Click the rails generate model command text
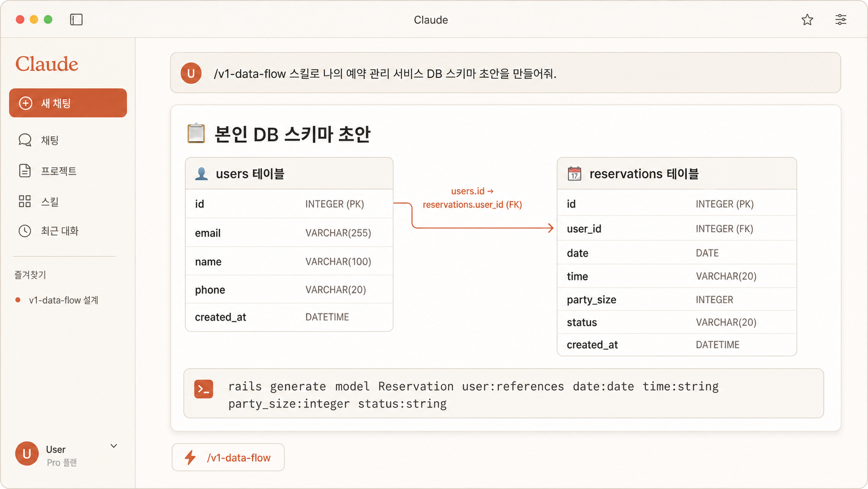Image resolution: width=868 pixels, height=489 pixels. [x=473, y=395]
